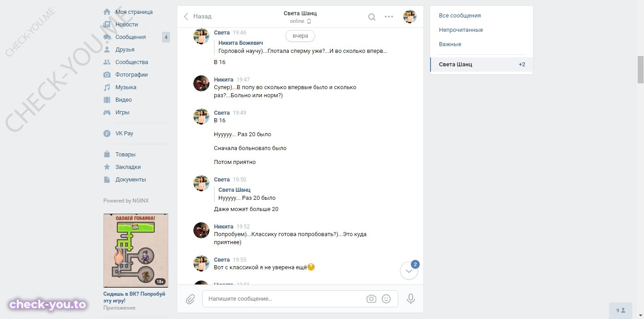Image resolution: width=644 pixels, height=319 pixels.
Task: Go back with the Назад button
Action: click(x=197, y=17)
